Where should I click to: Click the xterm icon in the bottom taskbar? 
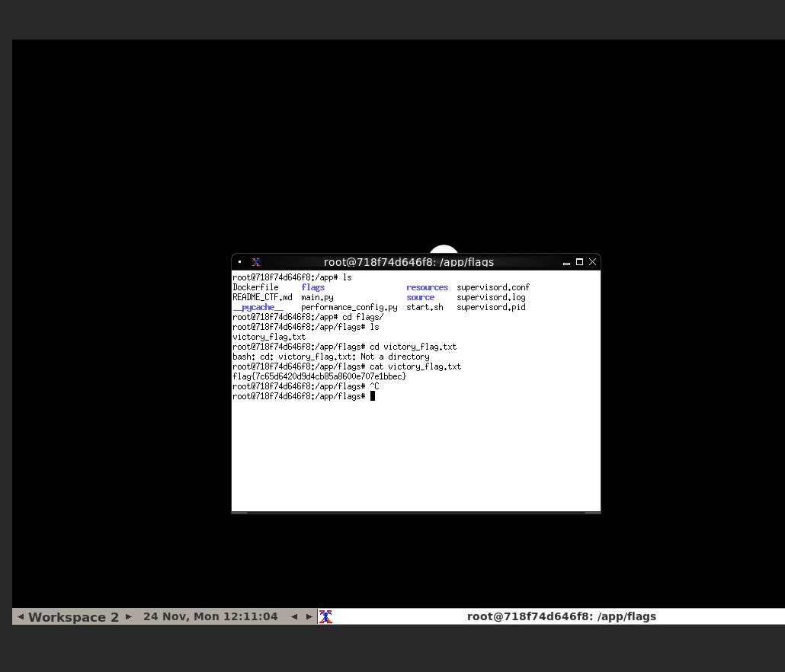[x=325, y=616]
